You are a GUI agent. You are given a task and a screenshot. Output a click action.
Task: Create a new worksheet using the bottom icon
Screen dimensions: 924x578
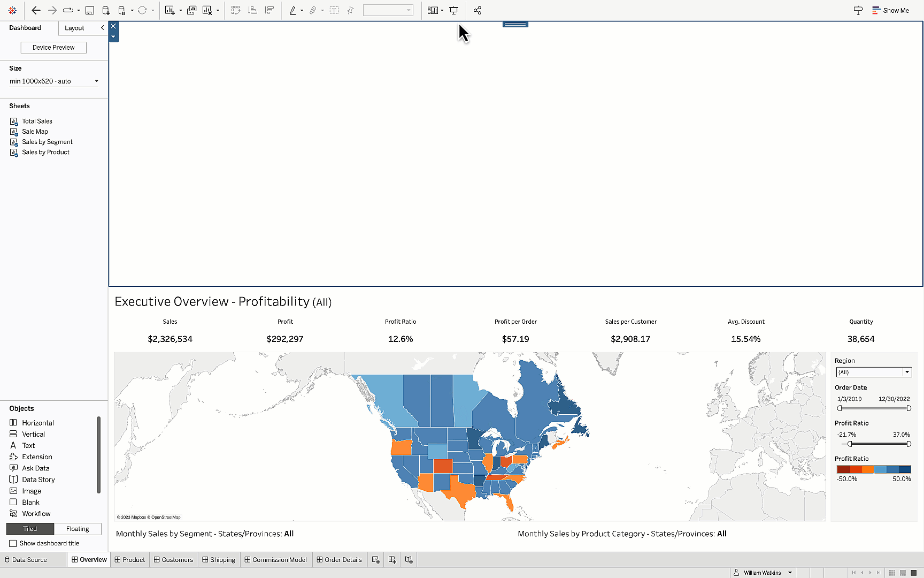(x=376, y=559)
